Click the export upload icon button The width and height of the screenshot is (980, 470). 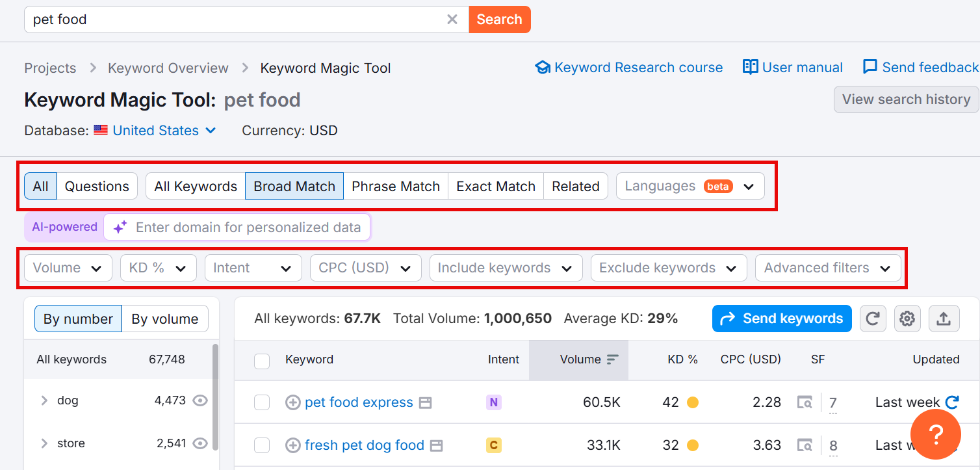(x=944, y=319)
